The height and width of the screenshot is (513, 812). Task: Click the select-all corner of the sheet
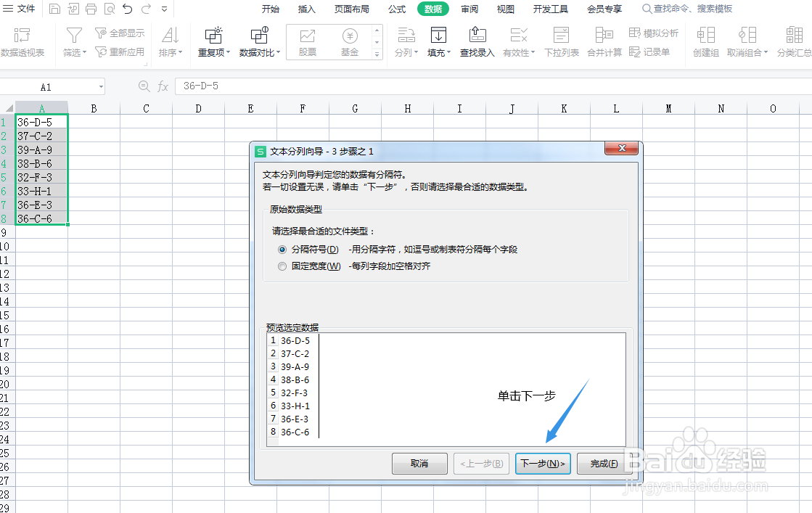pos(8,108)
